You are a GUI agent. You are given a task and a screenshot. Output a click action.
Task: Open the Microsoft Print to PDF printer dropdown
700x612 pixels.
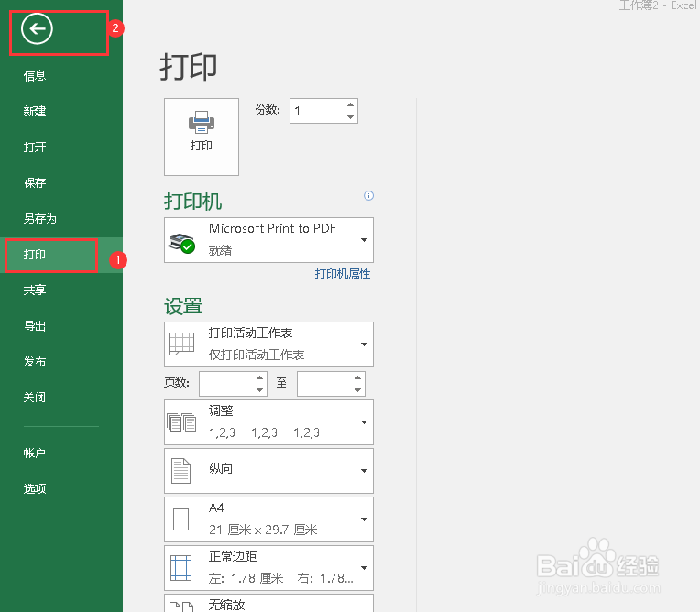(268, 240)
